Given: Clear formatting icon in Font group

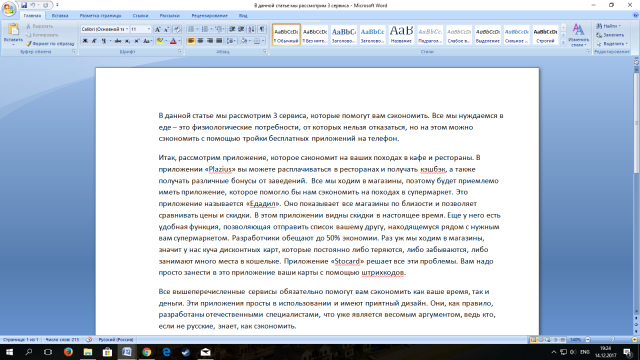Looking at the screenshot, I should tap(177, 29).
